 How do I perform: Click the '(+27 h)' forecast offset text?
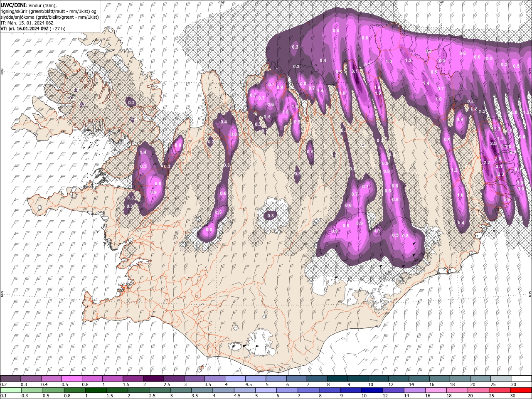(58, 29)
